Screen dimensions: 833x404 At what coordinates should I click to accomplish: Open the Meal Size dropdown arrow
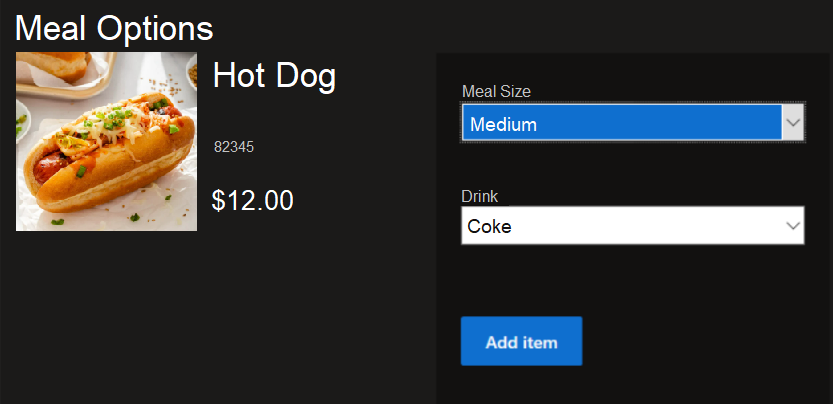pyautogui.click(x=793, y=123)
